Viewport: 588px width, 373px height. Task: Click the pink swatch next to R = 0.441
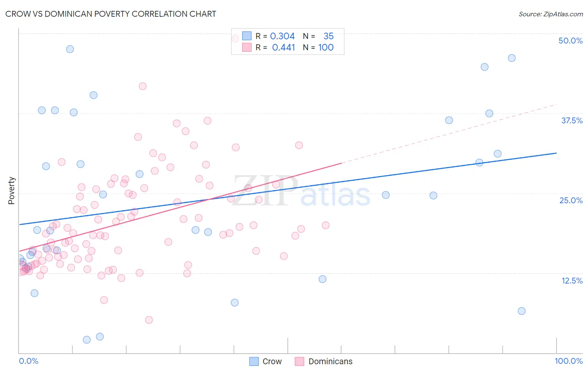[247, 47]
